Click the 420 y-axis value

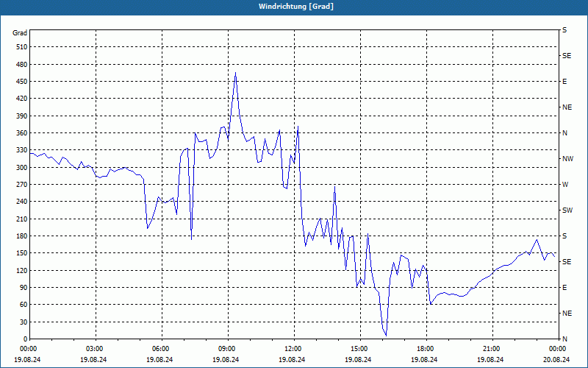pyautogui.click(x=22, y=99)
